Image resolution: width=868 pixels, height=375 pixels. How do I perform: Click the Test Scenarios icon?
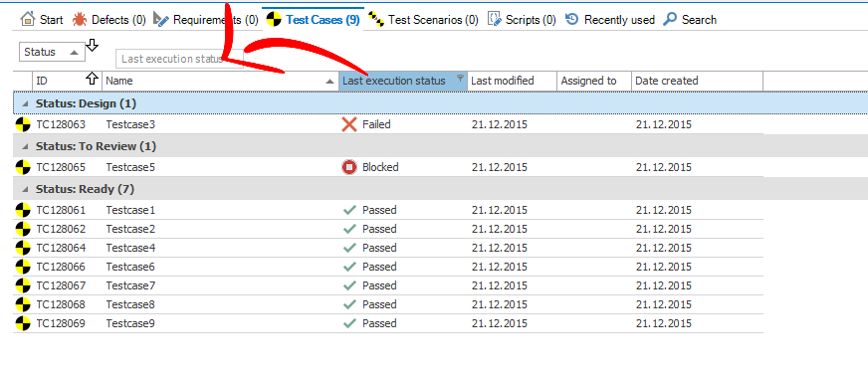click(x=376, y=19)
